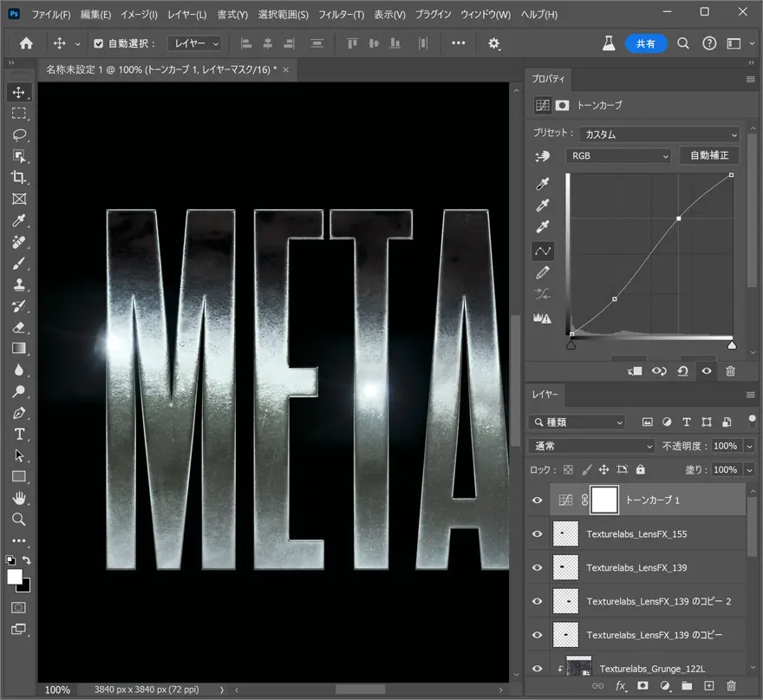Select the Rectangular Marquee tool
The width and height of the screenshot is (763, 700).
click(19, 114)
